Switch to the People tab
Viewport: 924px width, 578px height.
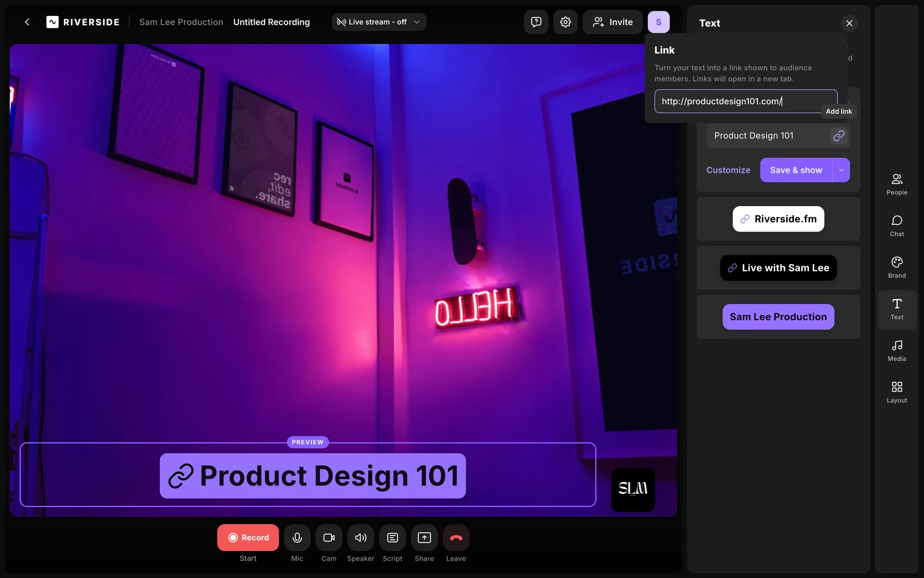897,184
